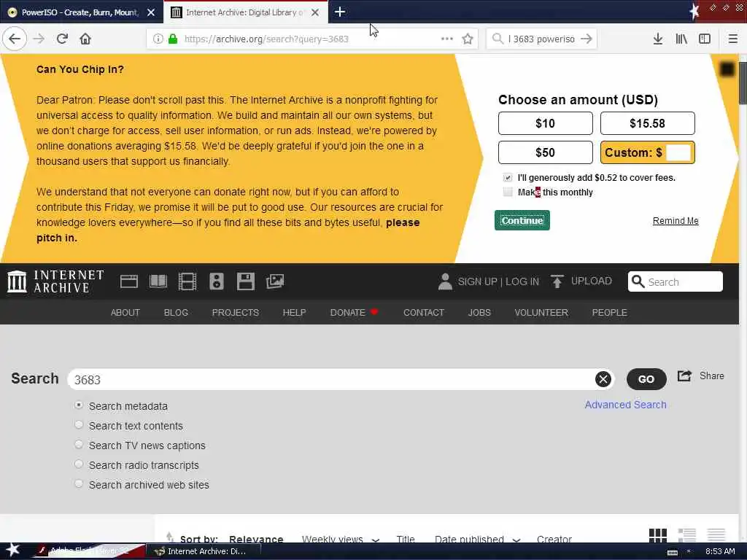Image resolution: width=747 pixels, height=560 pixels.
Task: Open the Firefox library icon
Action: tap(681, 39)
